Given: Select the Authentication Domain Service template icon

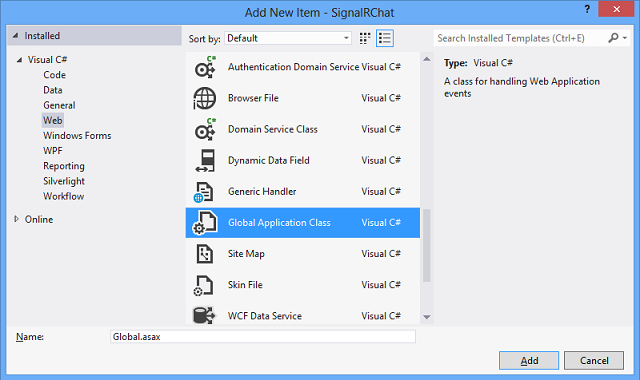Looking at the screenshot, I should coord(205,67).
